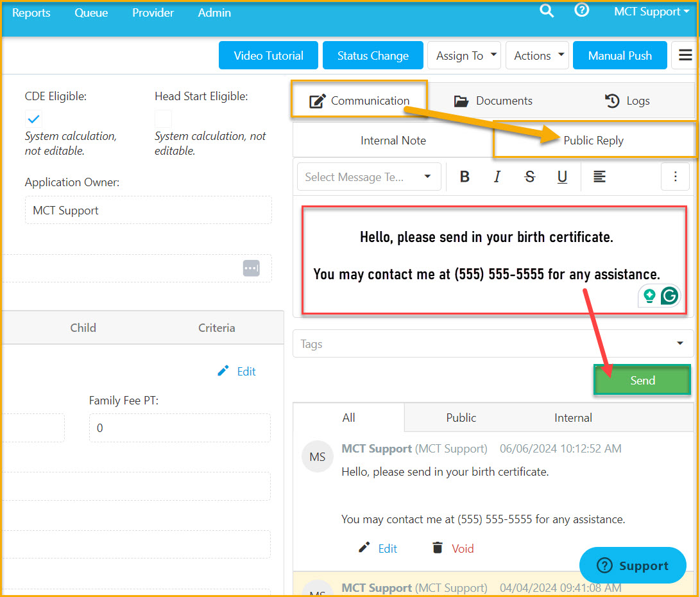Open the hamburger menu icon
700x597 pixels.
[685, 55]
